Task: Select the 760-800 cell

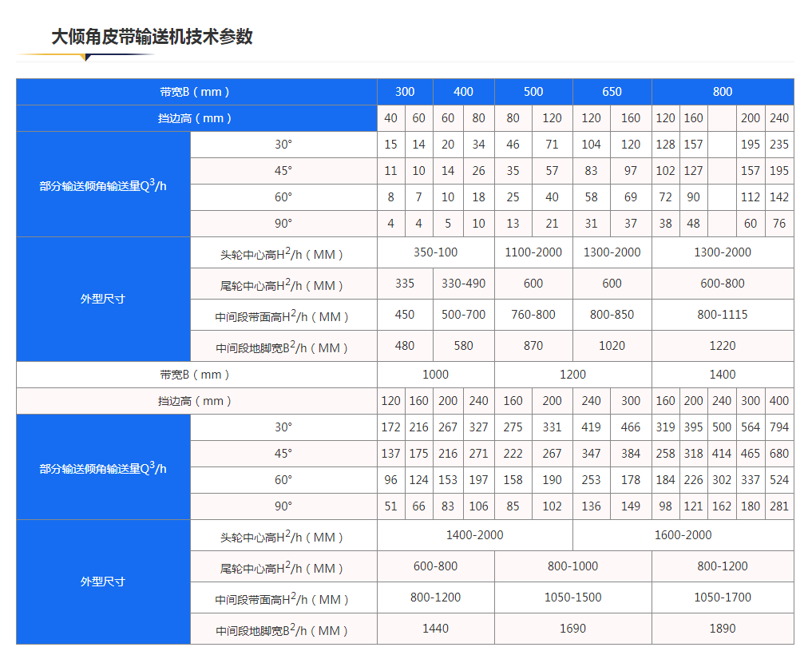Action: click(533, 315)
